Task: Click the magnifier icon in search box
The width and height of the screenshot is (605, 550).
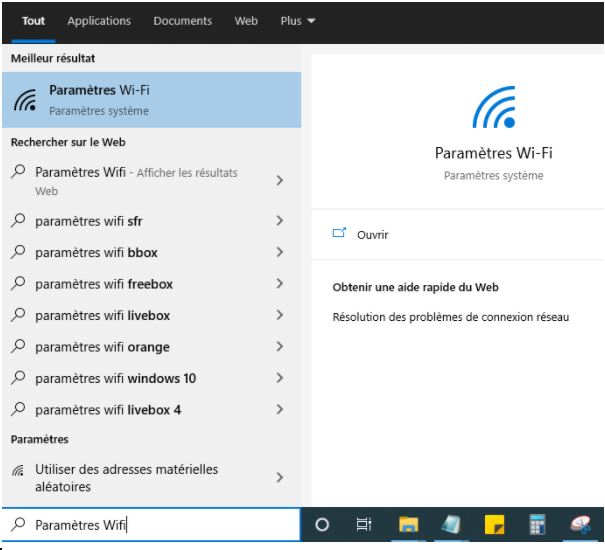Action: [18, 524]
